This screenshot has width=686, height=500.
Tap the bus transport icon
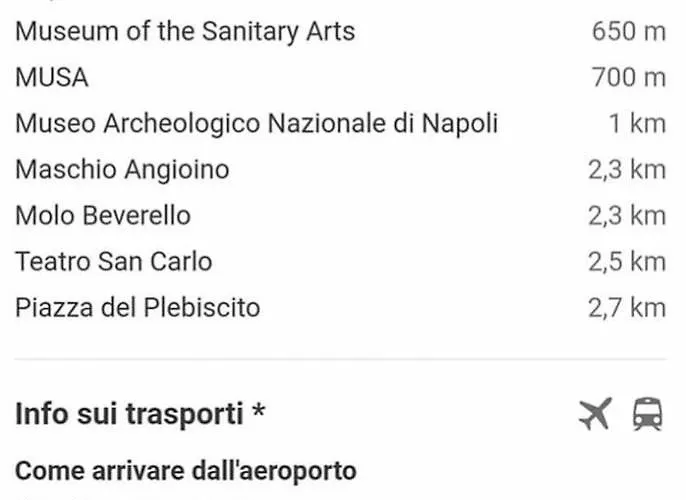coord(647,413)
